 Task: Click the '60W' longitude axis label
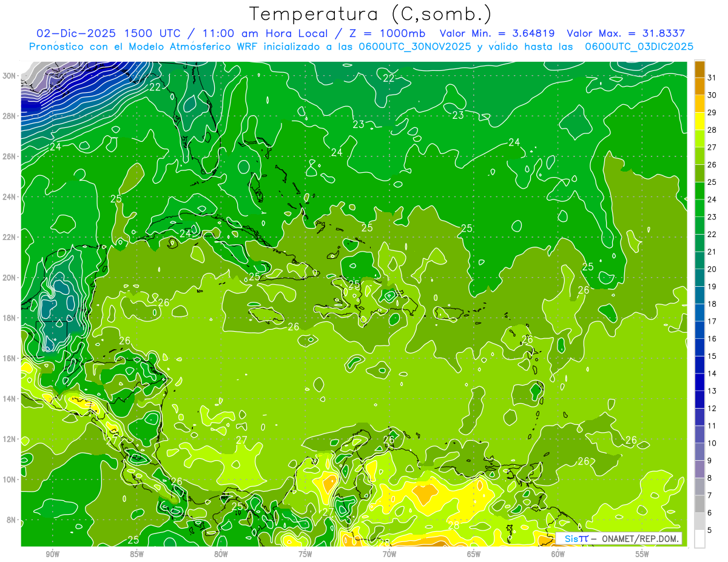(558, 554)
